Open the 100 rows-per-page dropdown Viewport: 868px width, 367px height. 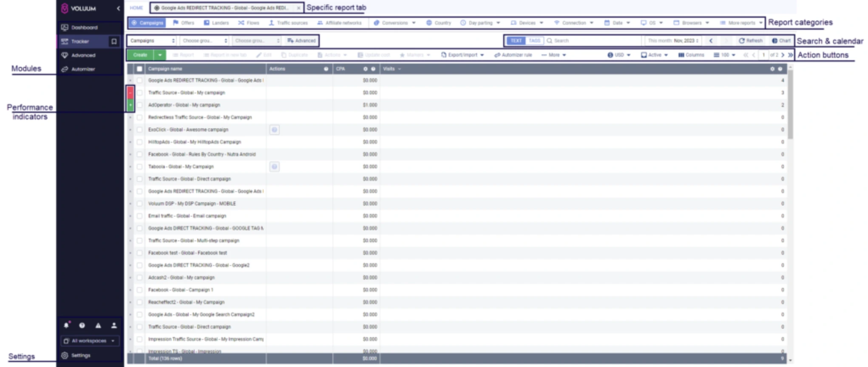(725, 55)
